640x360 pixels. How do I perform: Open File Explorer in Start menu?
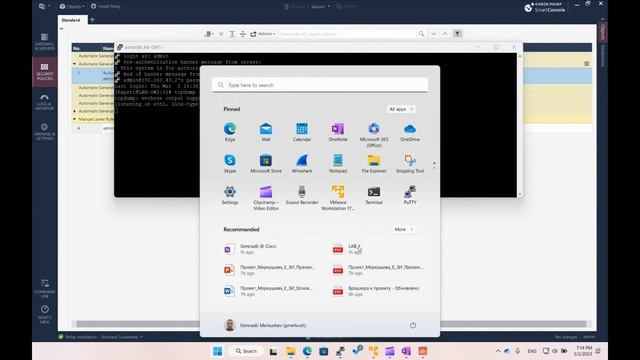coord(374,164)
